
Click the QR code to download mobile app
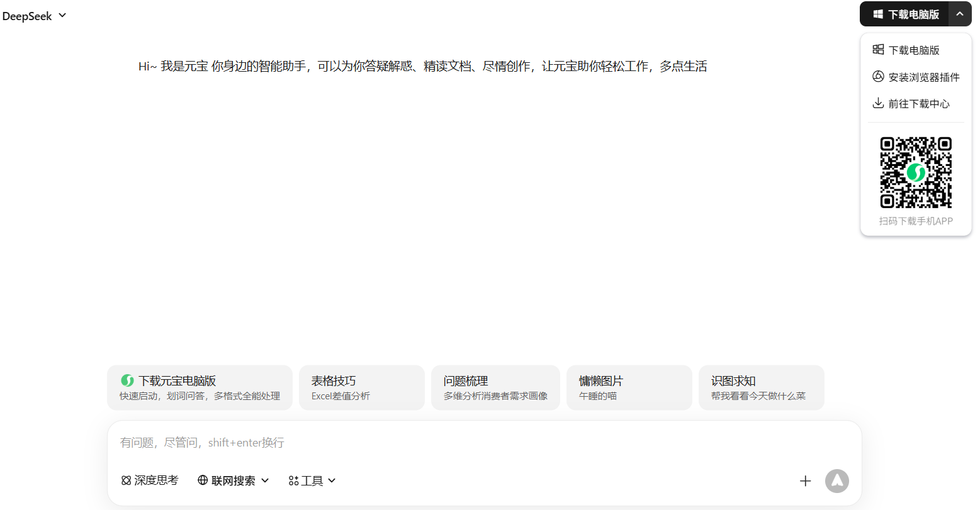[915, 172]
